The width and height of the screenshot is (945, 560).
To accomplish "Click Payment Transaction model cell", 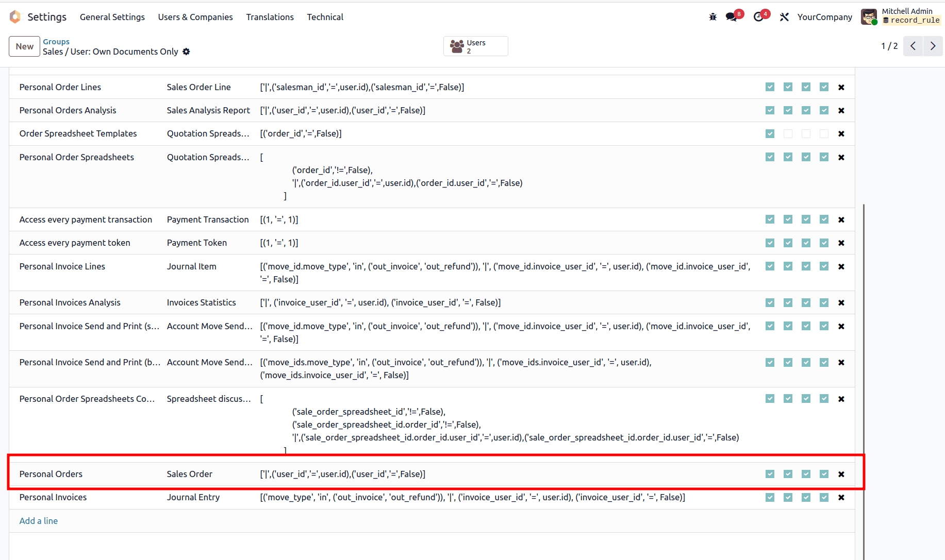I will pos(208,219).
